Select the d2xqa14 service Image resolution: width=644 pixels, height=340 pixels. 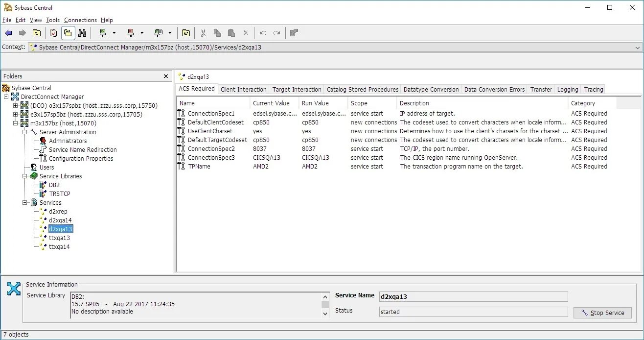(60, 220)
